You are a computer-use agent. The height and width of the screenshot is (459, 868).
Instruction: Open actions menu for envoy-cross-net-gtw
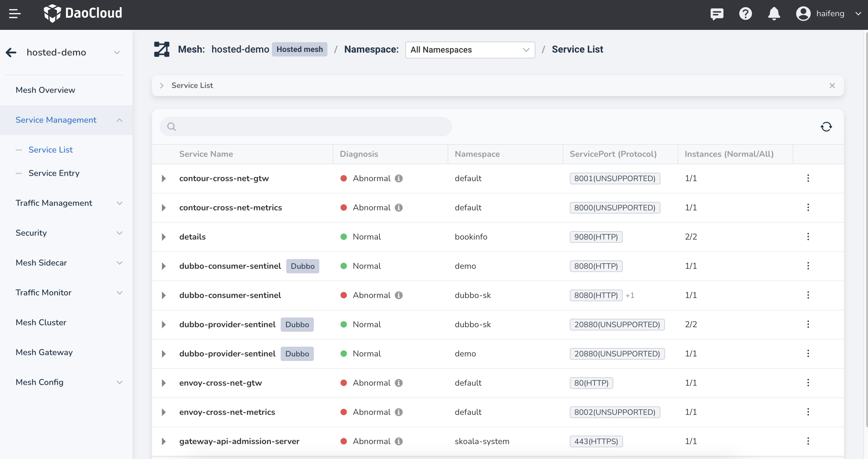click(x=808, y=383)
